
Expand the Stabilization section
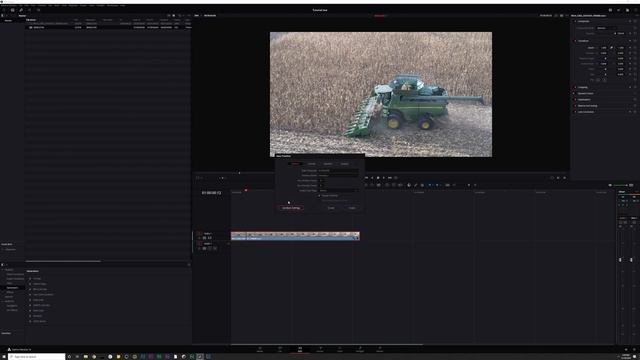(x=584, y=100)
